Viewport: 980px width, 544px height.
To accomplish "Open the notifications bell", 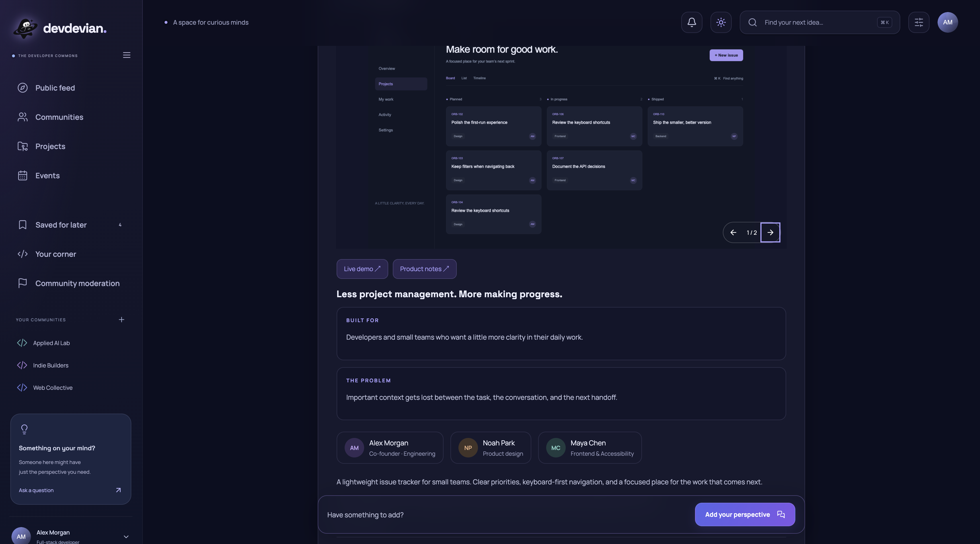I will click(692, 22).
